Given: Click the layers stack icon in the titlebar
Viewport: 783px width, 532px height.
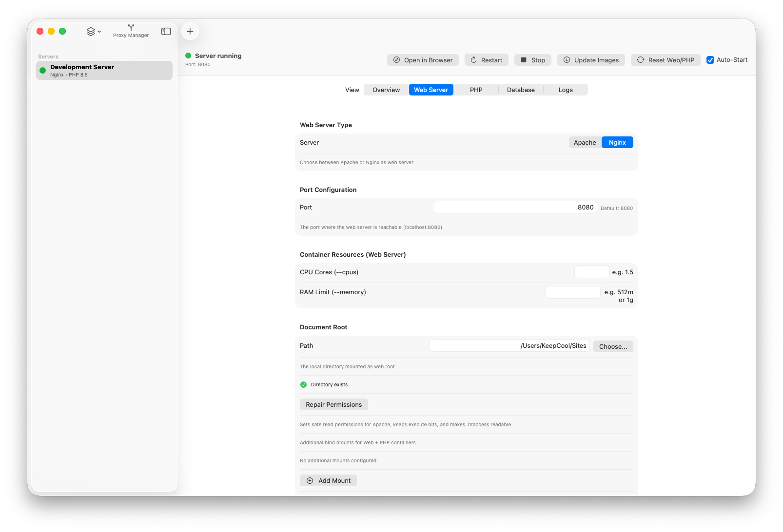Looking at the screenshot, I should (90, 31).
